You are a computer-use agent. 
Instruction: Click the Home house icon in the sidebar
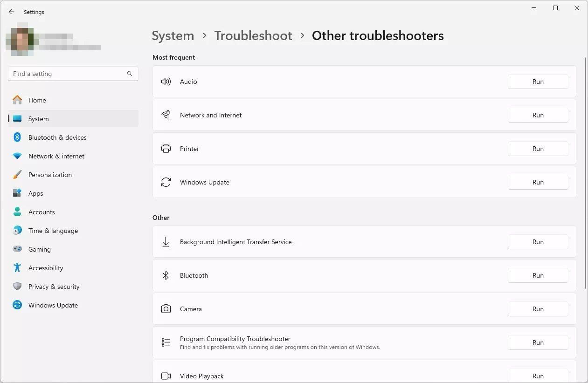click(17, 100)
